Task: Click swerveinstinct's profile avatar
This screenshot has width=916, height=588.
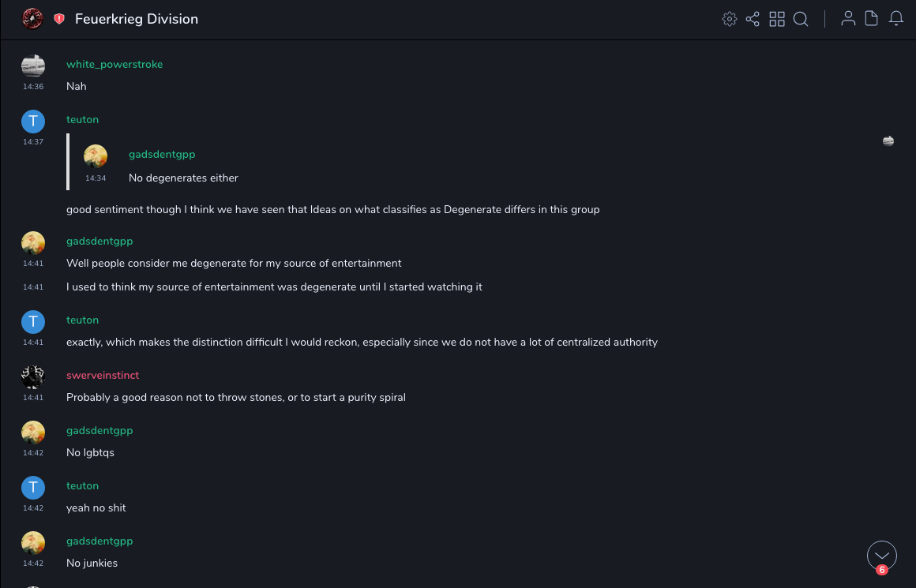Action: 33,377
